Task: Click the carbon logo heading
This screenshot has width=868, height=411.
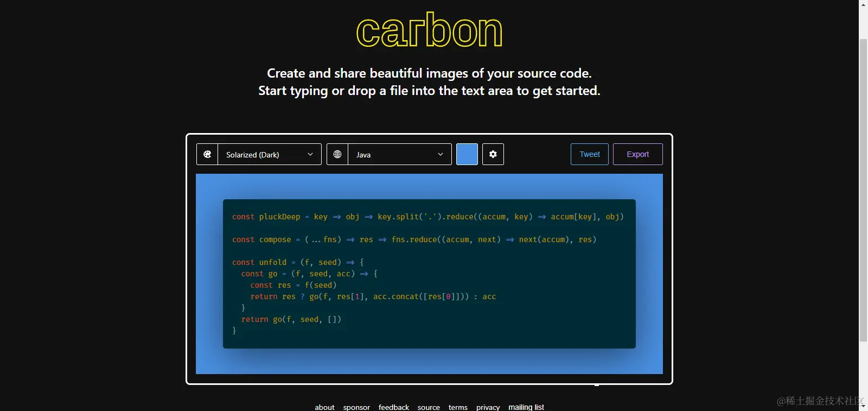Action: pyautogui.click(x=429, y=30)
